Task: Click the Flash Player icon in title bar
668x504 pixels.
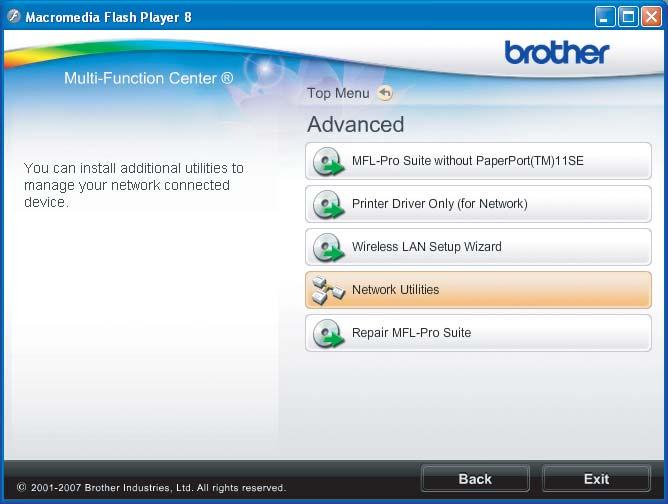Action: 14,17
